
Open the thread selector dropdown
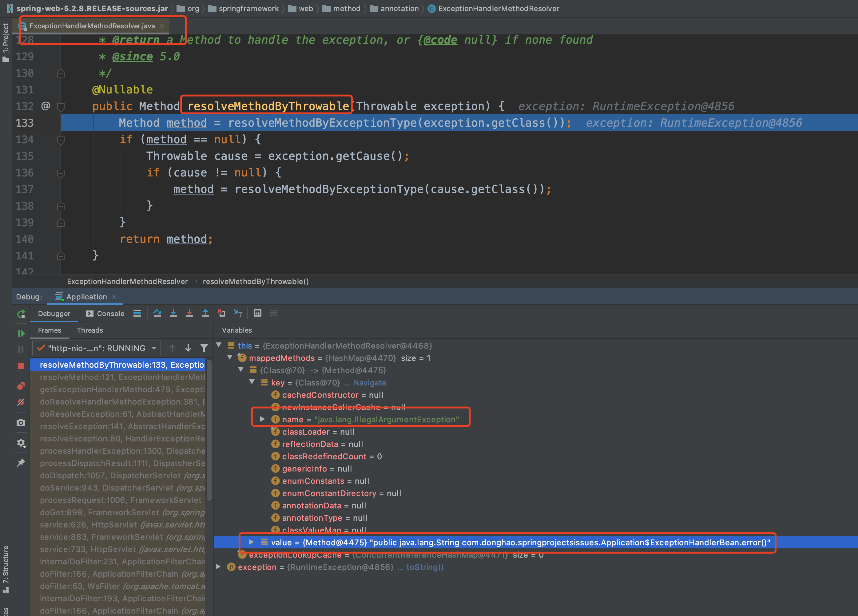tap(97, 348)
